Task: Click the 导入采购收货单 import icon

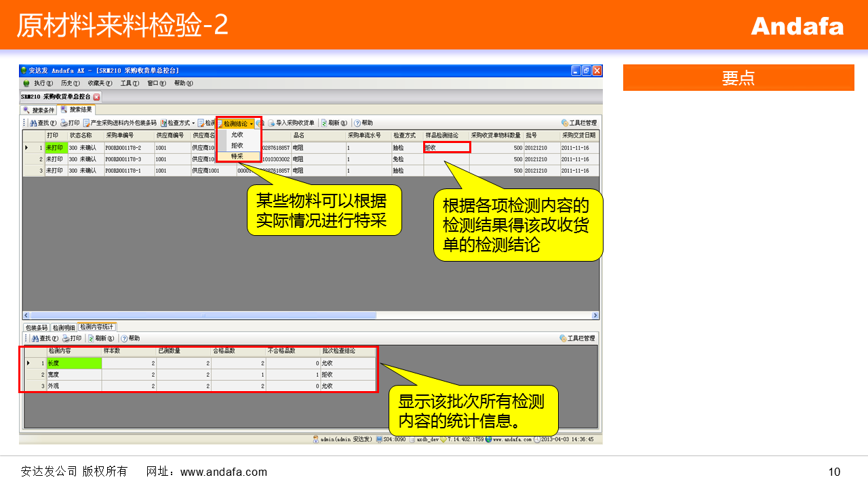Action: point(271,123)
